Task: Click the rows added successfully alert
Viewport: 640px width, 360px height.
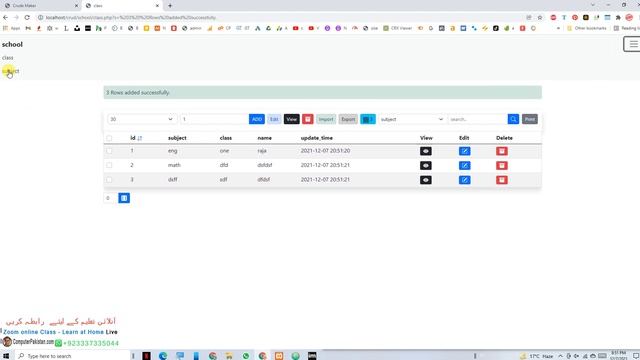Action: click(322, 93)
